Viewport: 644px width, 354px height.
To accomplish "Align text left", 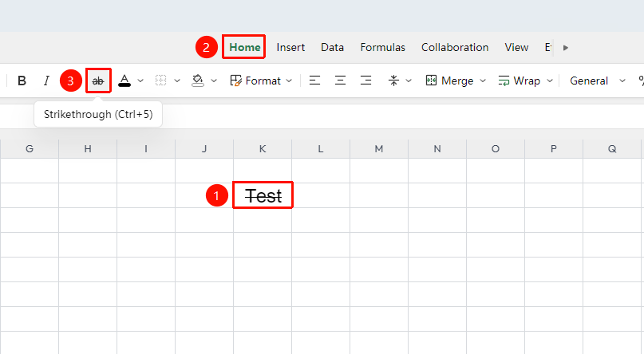I will [314, 81].
